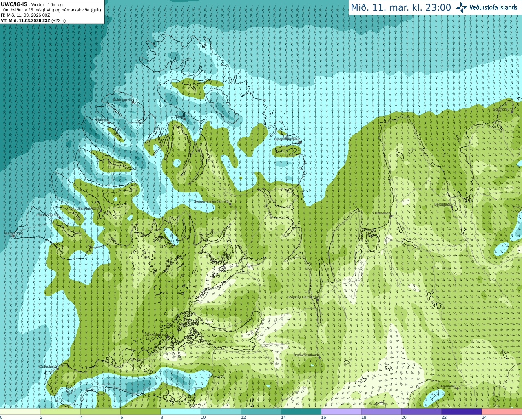
Task: Select the 14–16 m/s dark teal legend swatch
Action: (x=301, y=411)
